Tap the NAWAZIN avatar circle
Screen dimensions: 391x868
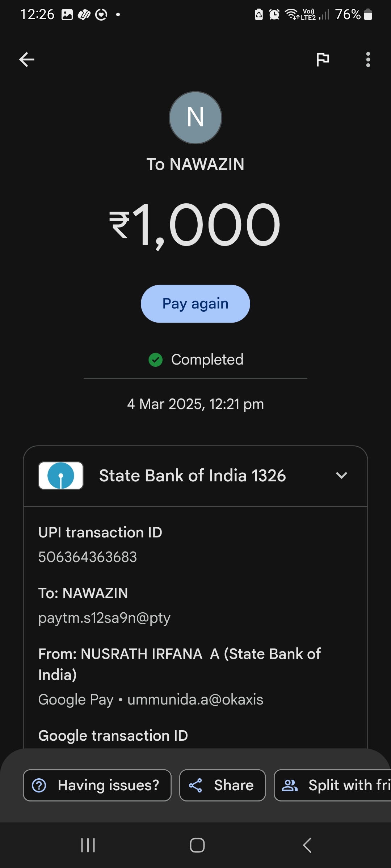click(195, 118)
